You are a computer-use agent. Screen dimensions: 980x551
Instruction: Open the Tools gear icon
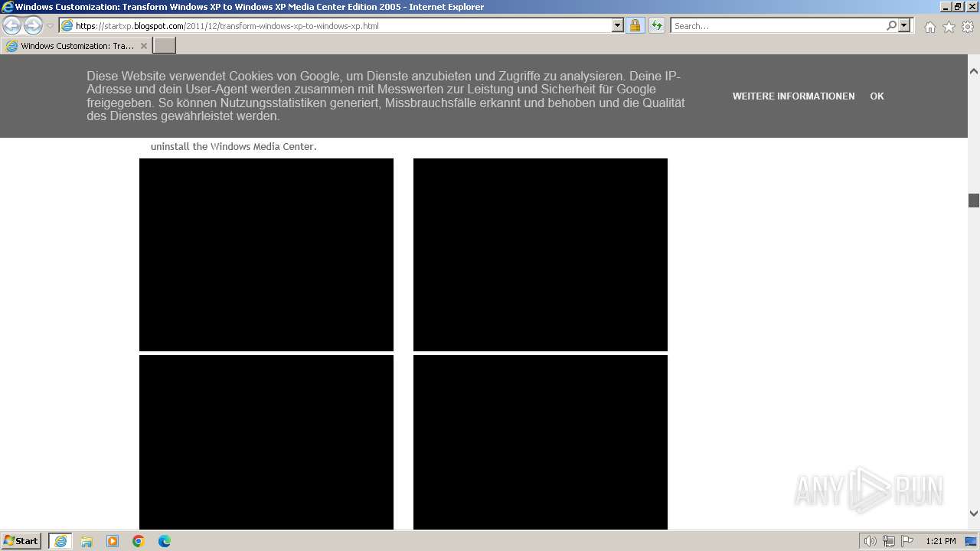[968, 27]
